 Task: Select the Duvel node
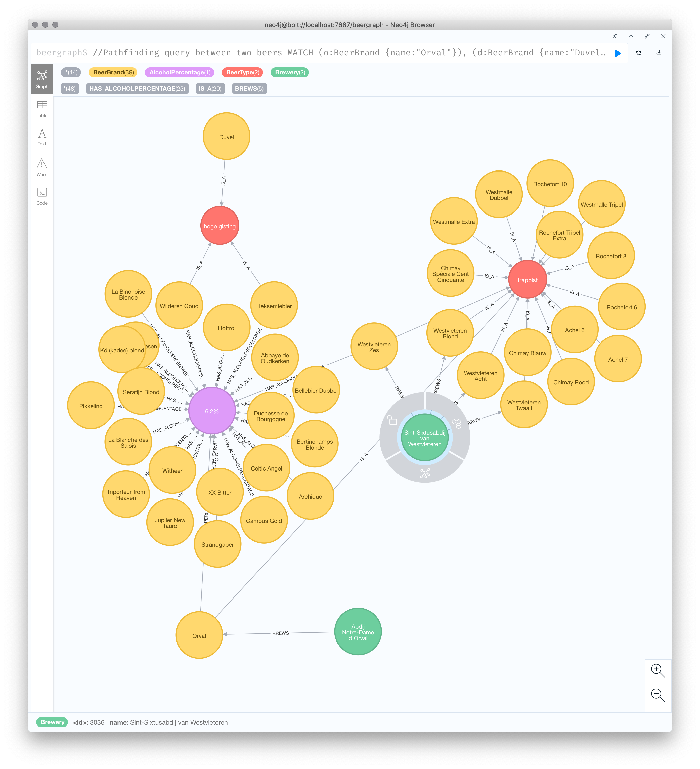click(226, 137)
